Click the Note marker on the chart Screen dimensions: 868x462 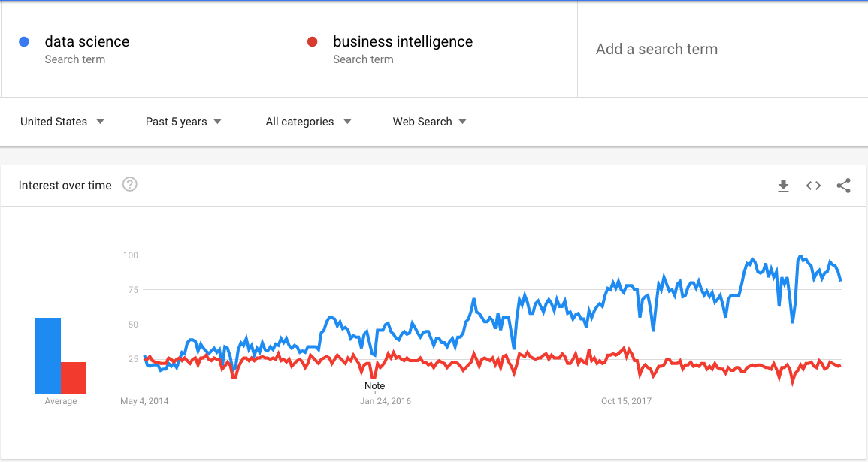click(x=375, y=385)
